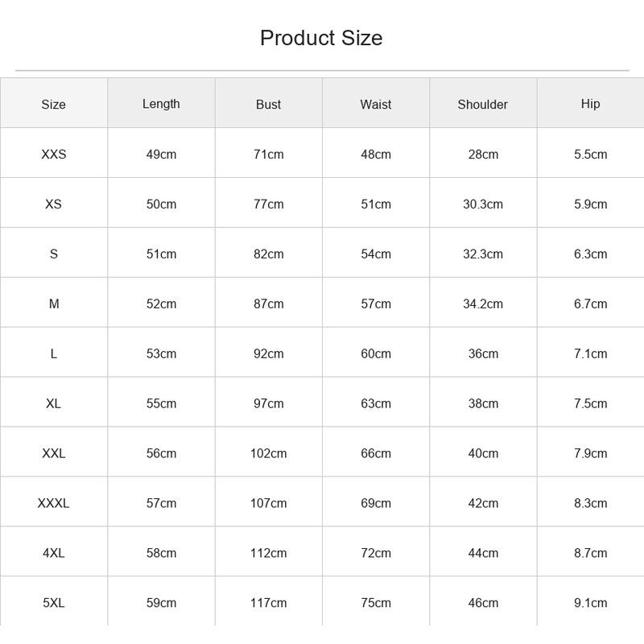Click the 30.3cm shoulder cell
The height and width of the screenshot is (644, 644).
[x=482, y=204]
